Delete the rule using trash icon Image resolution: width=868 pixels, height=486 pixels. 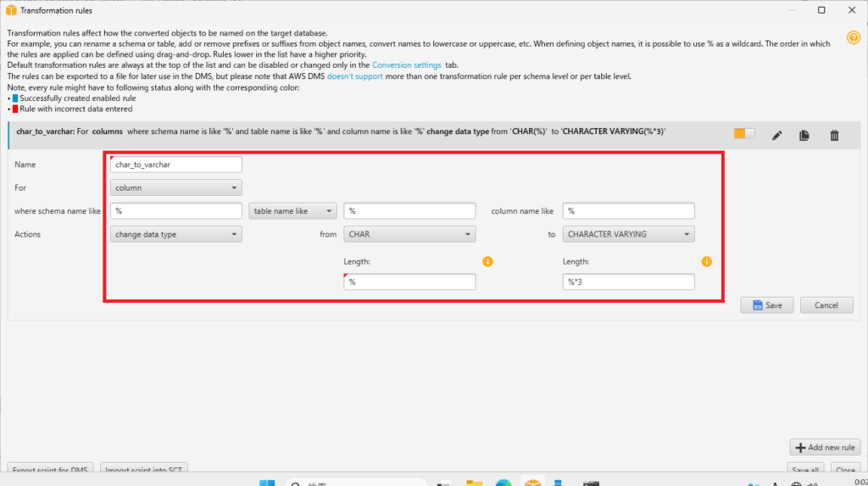[x=834, y=135]
